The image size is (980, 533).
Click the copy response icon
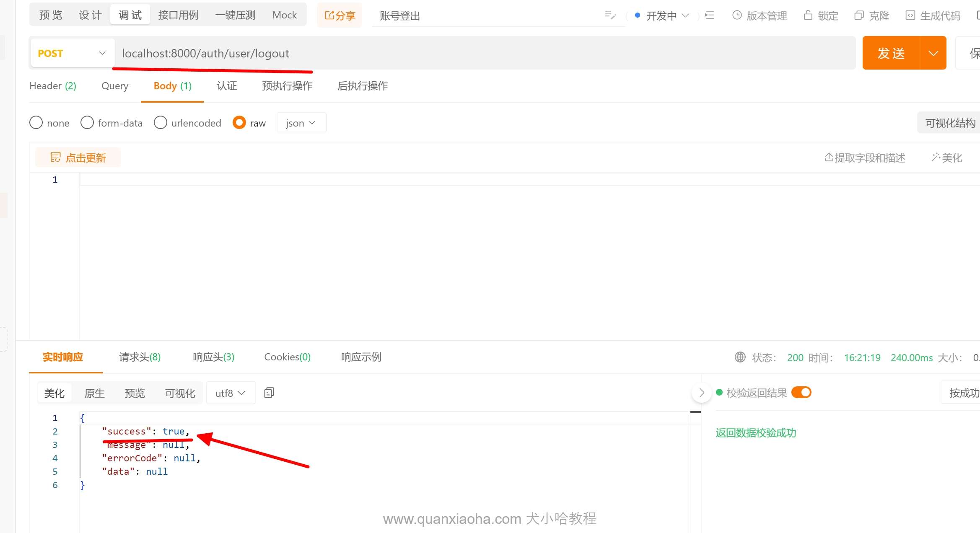(269, 393)
